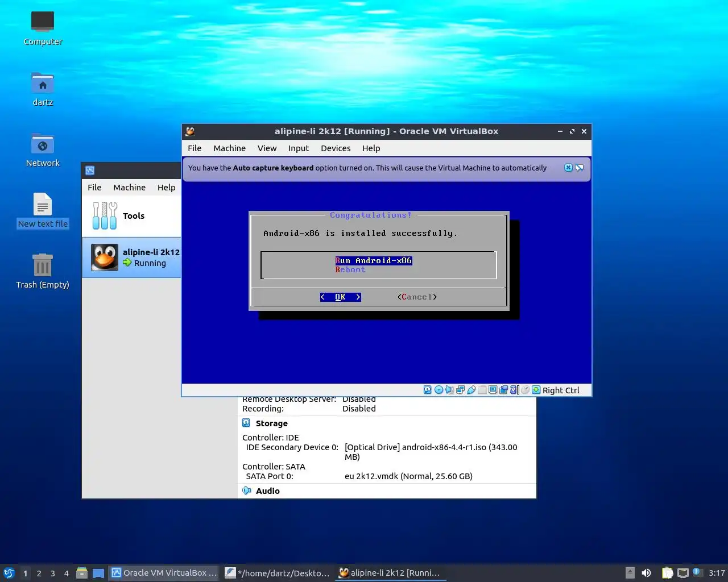Image resolution: width=728 pixels, height=582 pixels.
Task: Click the eu 2k12.vmdk SATA Port entry
Action: pyautogui.click(x=408, y=476)
